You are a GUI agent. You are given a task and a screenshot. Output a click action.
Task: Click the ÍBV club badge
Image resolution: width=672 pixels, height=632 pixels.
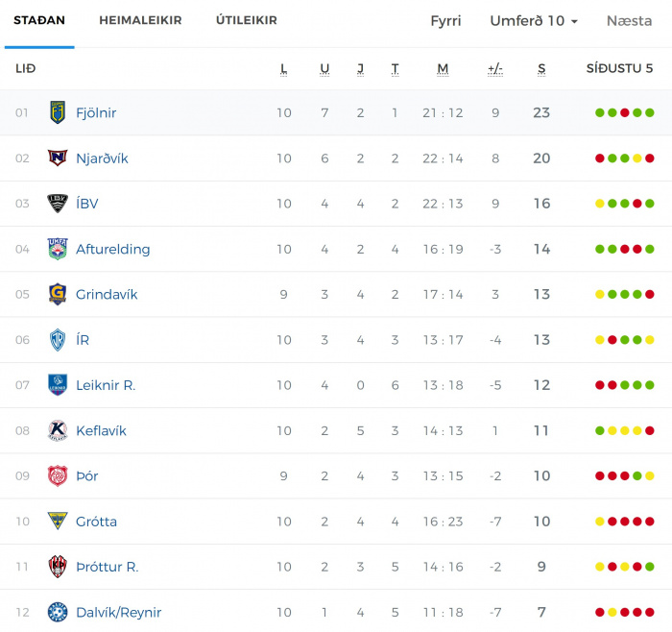(58, 204)
